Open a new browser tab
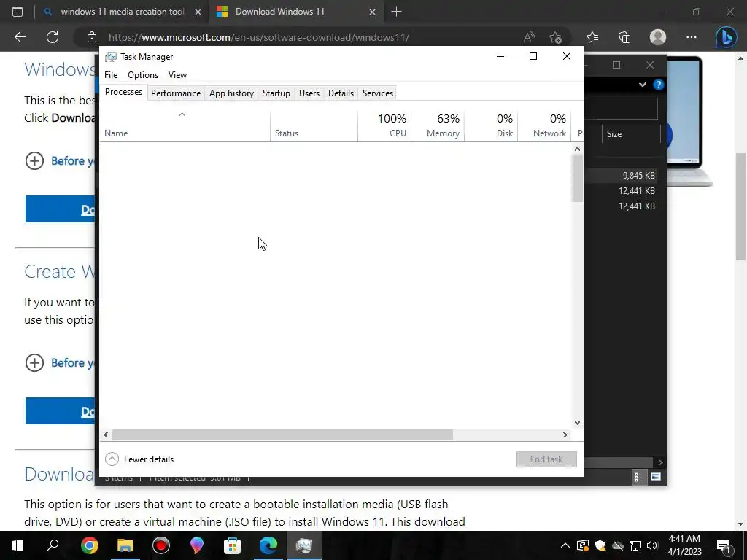Viewport: 747px width, 560px height. (x=396, y=12)
